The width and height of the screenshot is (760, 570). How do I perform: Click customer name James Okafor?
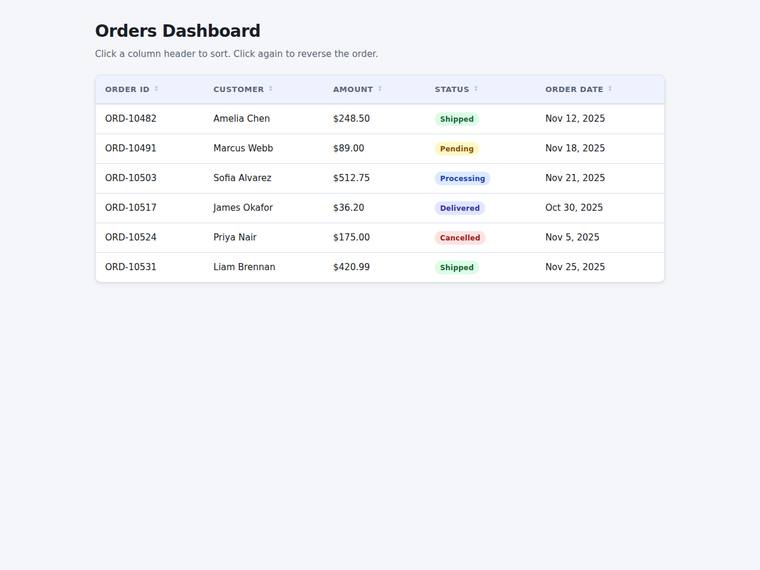(x=243, y=207)
